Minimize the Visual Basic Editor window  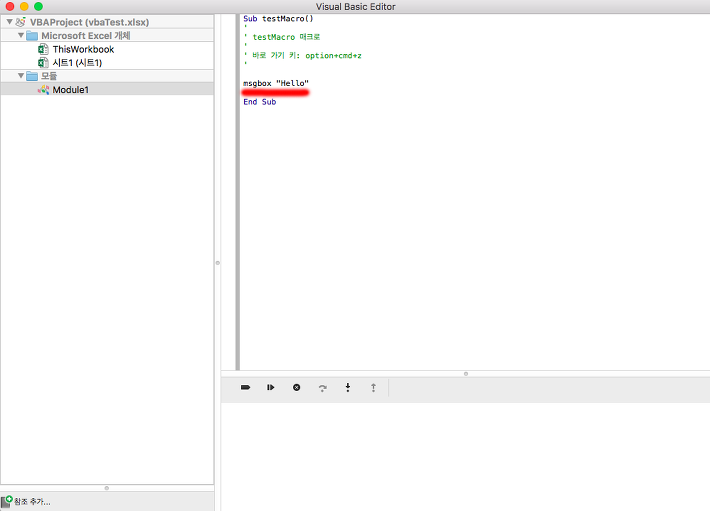point(24,6)
